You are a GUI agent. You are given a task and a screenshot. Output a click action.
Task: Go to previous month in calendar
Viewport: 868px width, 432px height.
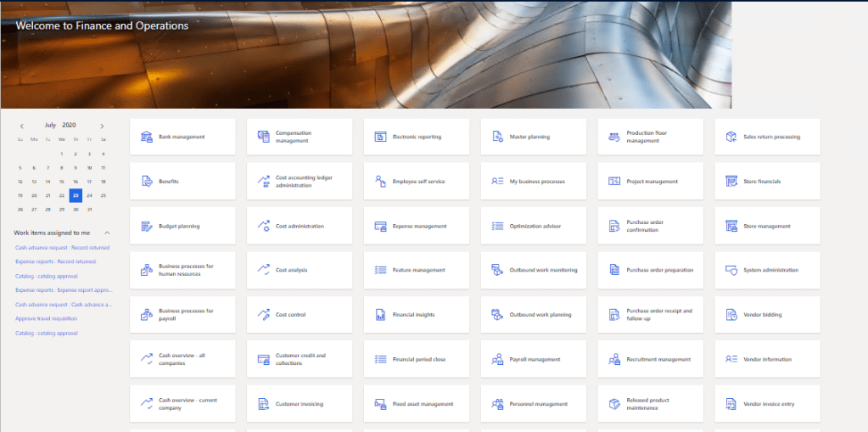[x=22, y=126]
